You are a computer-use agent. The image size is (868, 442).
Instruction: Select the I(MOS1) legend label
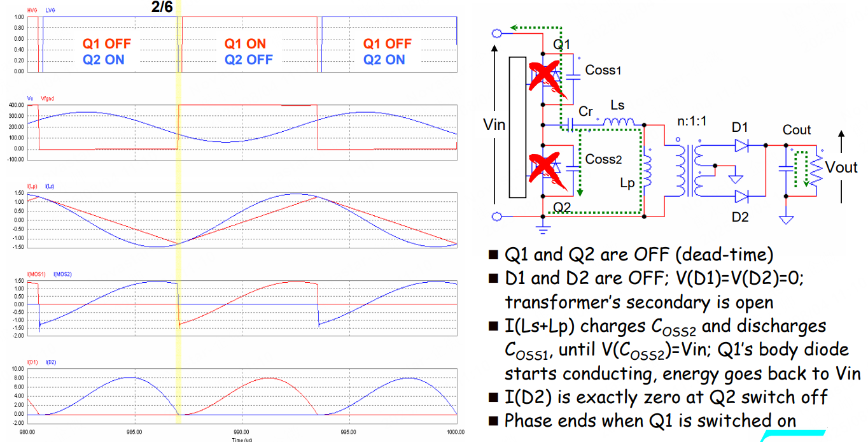pyautogui.click(x=36, y=274)
